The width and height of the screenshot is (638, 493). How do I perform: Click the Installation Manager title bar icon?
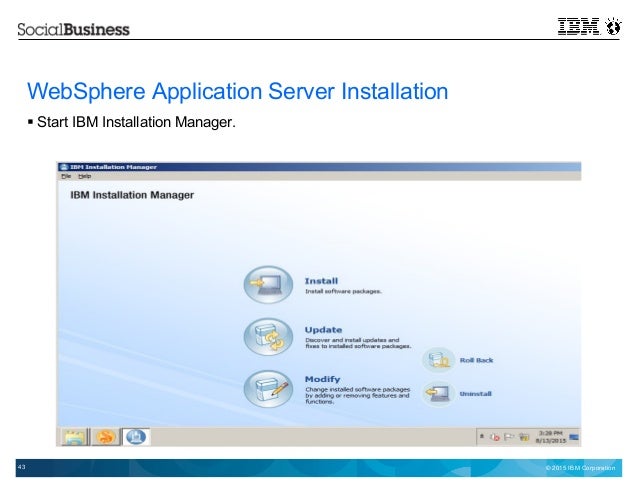(63, 167)
